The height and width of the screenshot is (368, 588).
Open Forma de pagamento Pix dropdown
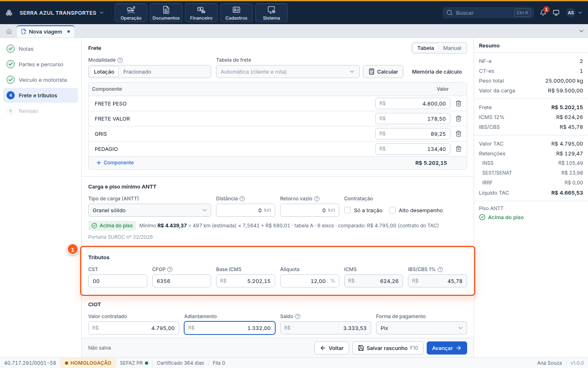tap(421, 328)
